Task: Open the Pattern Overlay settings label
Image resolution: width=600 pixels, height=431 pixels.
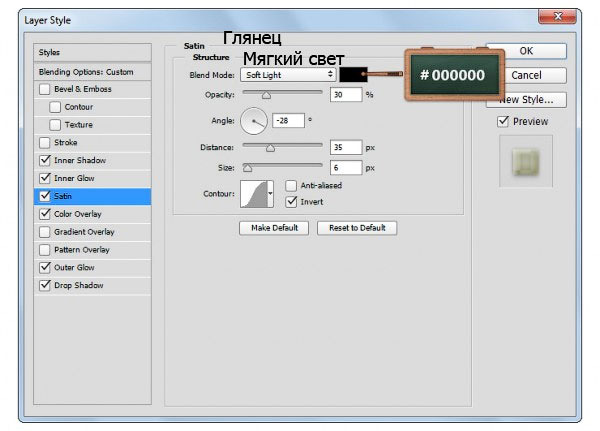Action: click(82, 250)
